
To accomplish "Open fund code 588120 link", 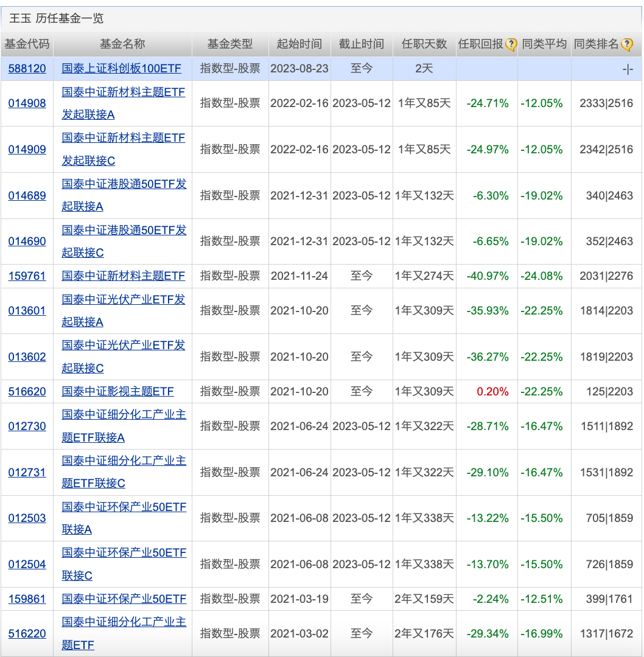I will pyautogui.click(x=27, y=69).
